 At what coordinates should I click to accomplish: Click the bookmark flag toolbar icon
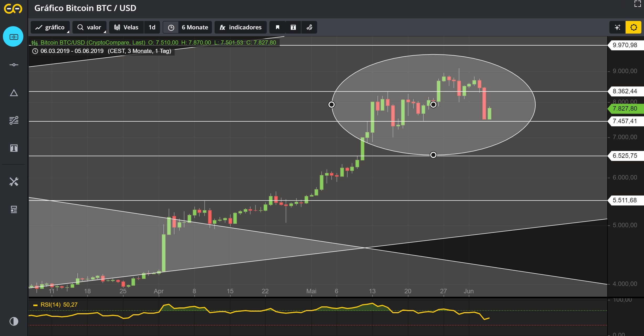coord(278,27)
